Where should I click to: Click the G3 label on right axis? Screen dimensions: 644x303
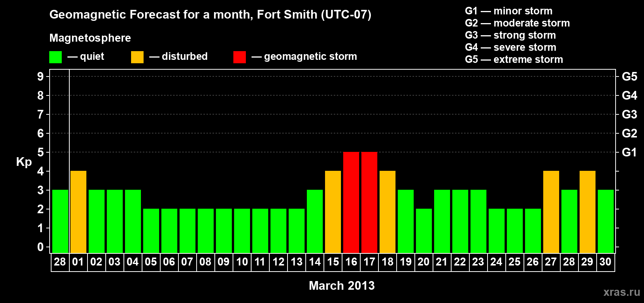tap(629, 114)
